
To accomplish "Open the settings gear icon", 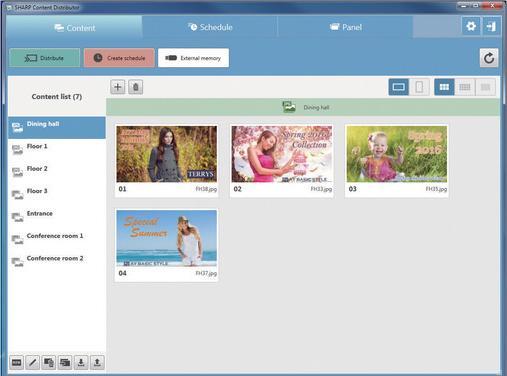I will [x=471, y=26].
